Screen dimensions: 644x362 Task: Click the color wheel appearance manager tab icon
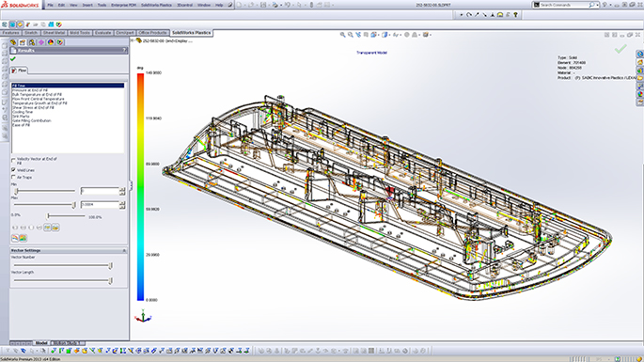click(51, 42)
